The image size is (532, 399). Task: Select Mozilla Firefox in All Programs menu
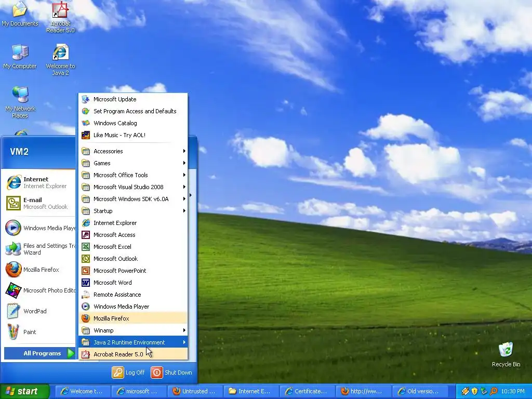tap(133, 318)
